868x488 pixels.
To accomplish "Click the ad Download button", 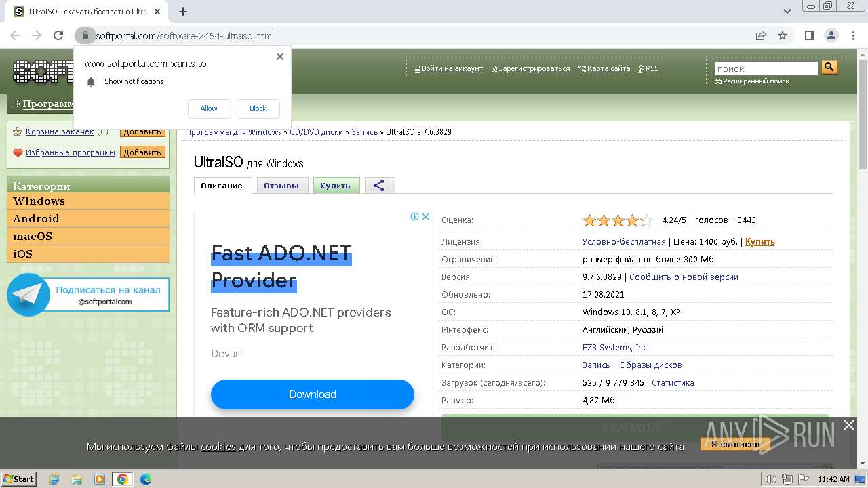I will pyautogui.click(x=313, y=394).
